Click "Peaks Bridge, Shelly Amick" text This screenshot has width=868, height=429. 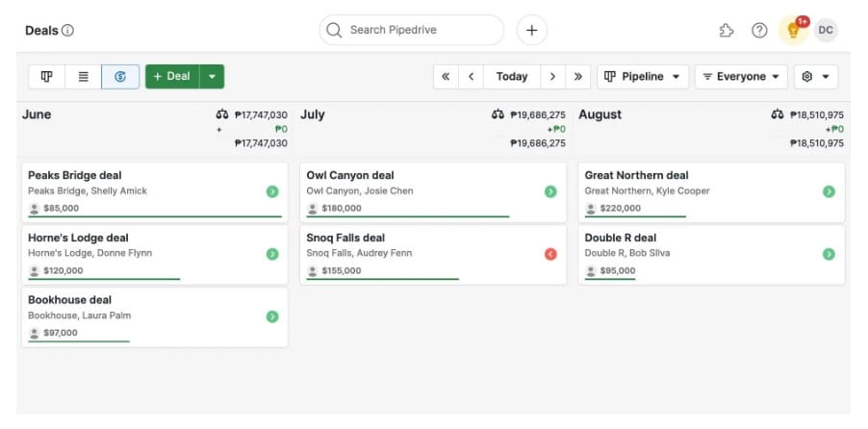pos(88,191)
